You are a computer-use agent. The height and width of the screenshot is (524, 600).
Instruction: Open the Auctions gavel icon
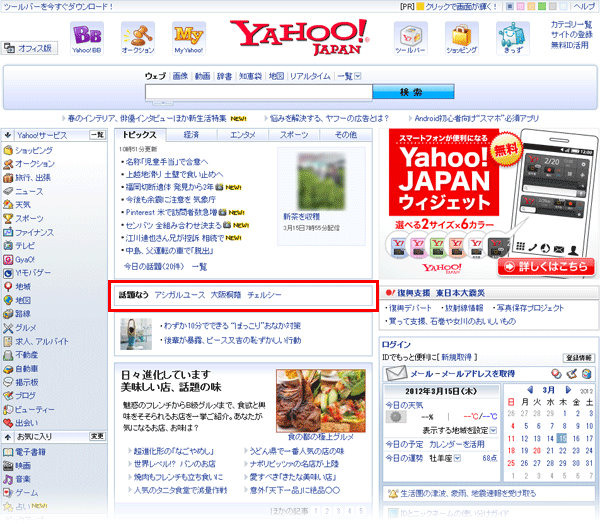point(138,38)
